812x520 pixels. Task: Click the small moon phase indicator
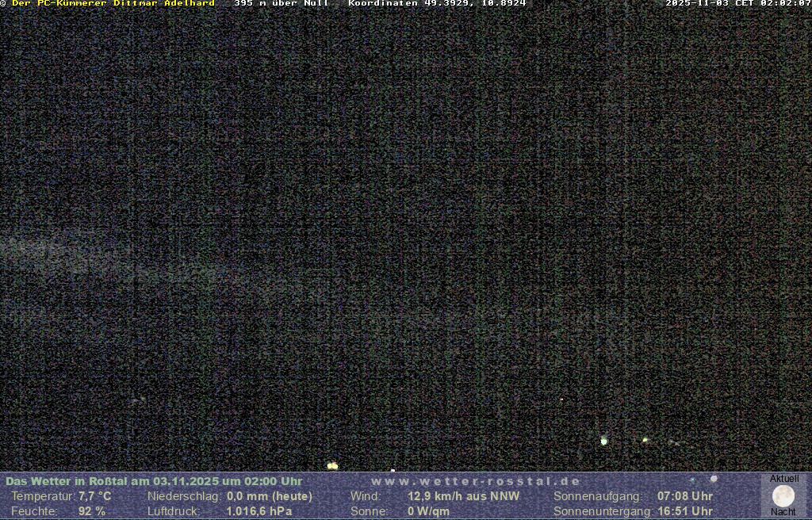coord(714,479)
